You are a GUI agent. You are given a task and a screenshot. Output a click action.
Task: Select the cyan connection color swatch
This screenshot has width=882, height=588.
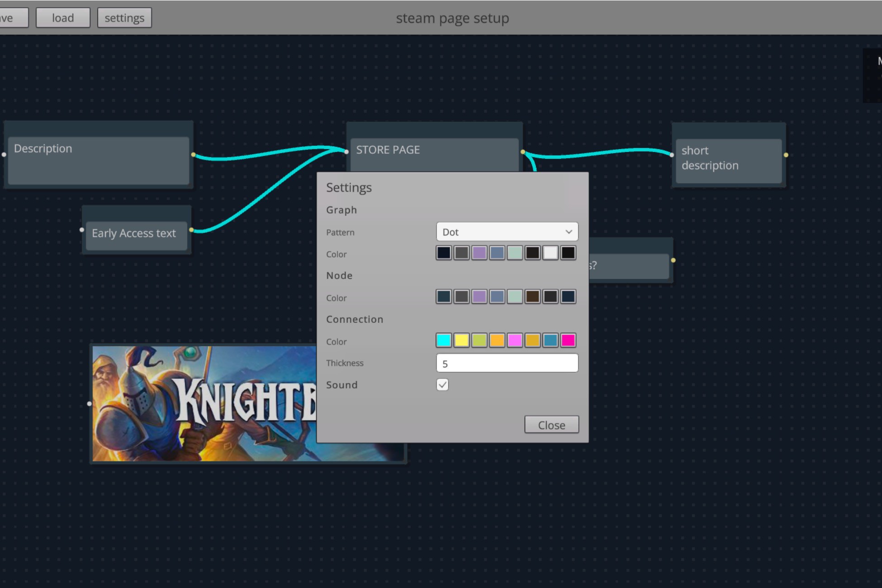click(444, 340)
